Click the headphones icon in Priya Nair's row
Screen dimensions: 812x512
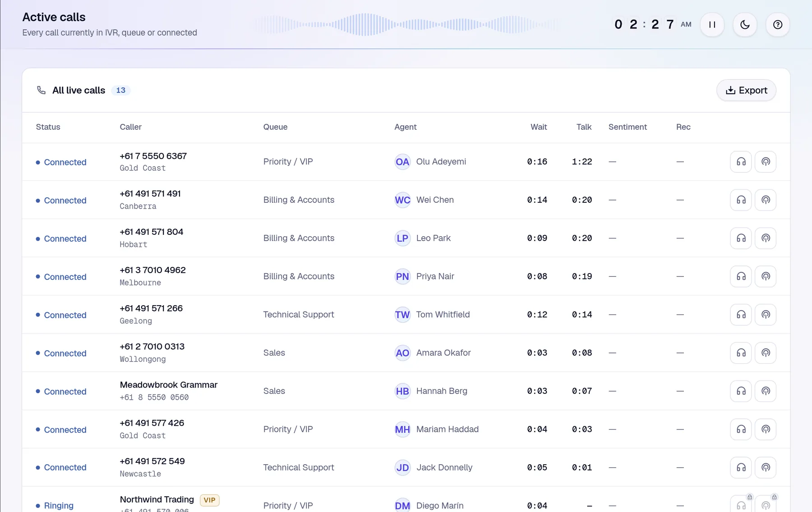pyautogui.click(x=741, y=276)
